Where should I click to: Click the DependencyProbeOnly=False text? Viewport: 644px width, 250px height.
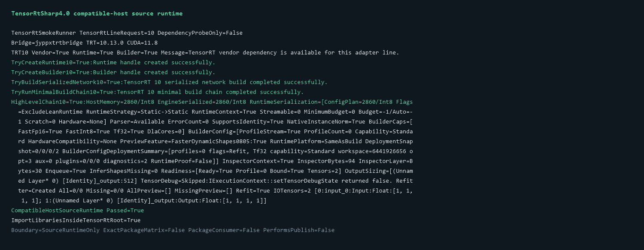200,33
